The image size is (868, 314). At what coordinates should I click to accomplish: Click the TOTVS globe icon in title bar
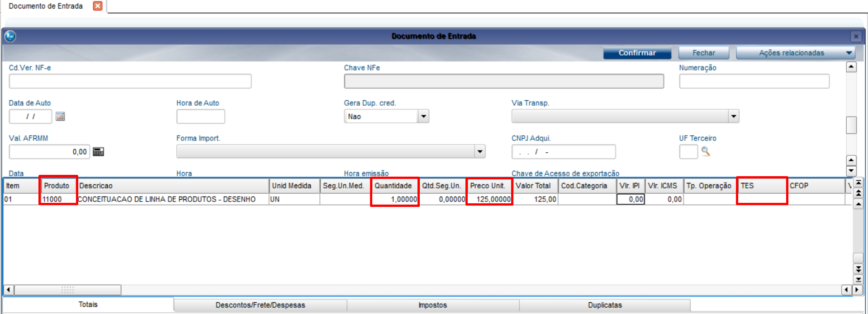[10, 36]
